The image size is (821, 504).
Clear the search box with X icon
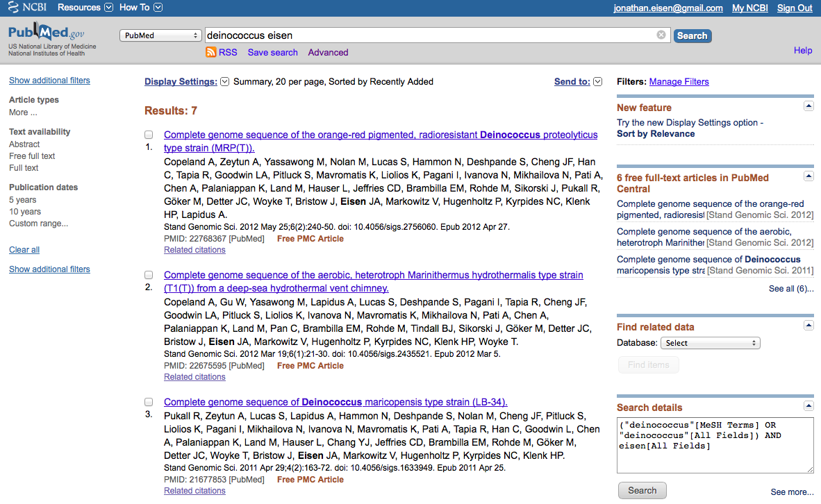coord(661,35)
